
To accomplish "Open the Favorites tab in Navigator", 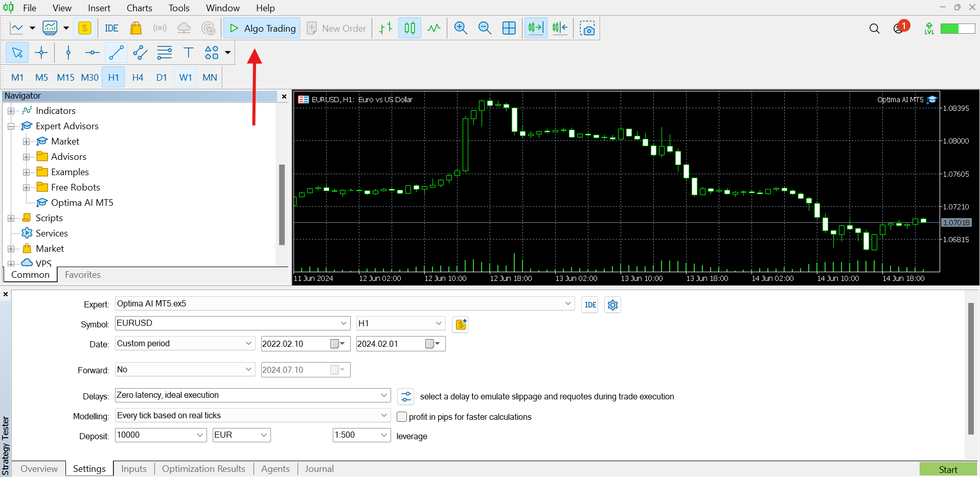I will [x=83, y=275].
